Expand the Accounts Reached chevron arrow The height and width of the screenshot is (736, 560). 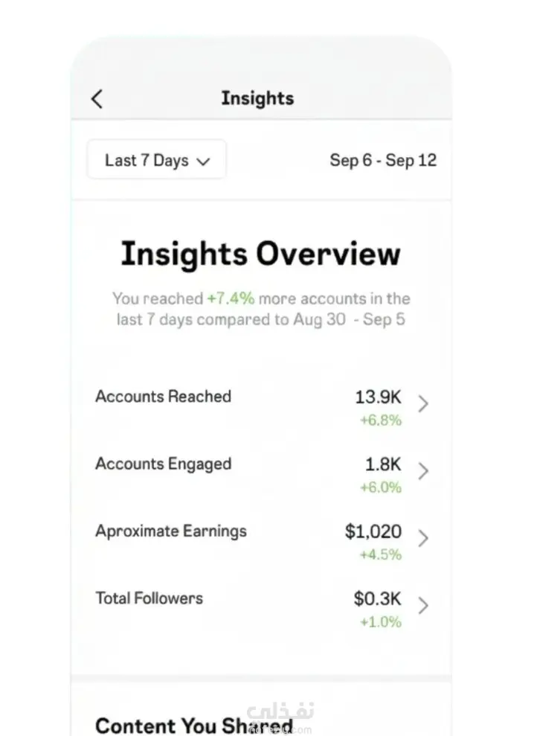pyautogui.click(x=423, y=404)
